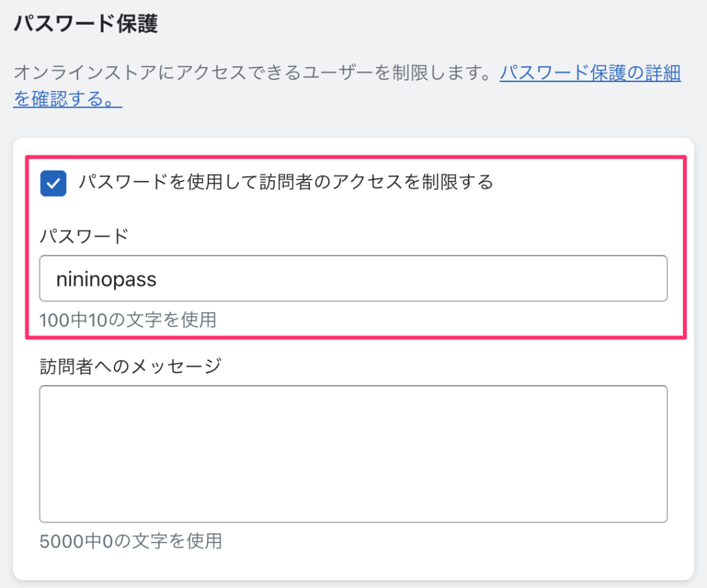The width and height of the screenshot is (707, 588).
Task: Click the '訪問者へのメッセージ' label
Action: (130, 366)
